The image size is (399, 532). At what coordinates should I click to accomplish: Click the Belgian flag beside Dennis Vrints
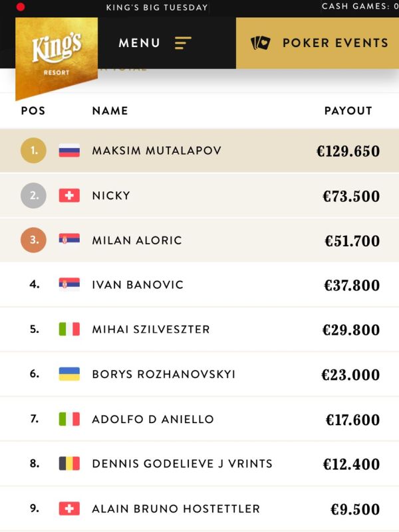click(69, 464)
